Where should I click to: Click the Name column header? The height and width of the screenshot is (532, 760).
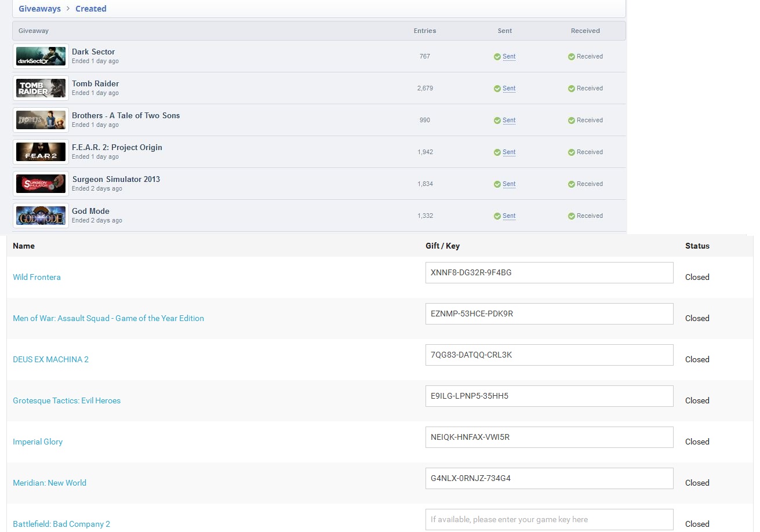(24, 246)
